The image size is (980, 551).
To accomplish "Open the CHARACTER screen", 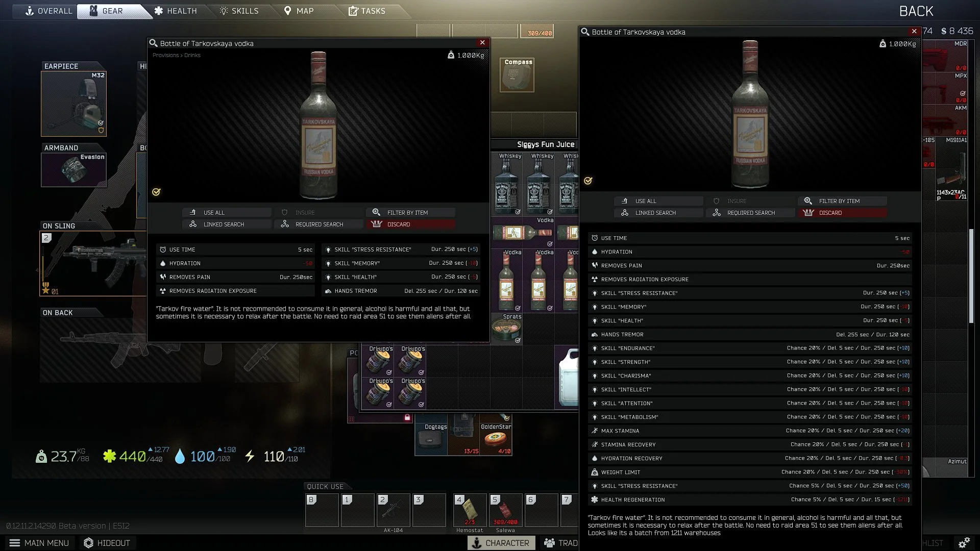I will (x=501, y=543).
